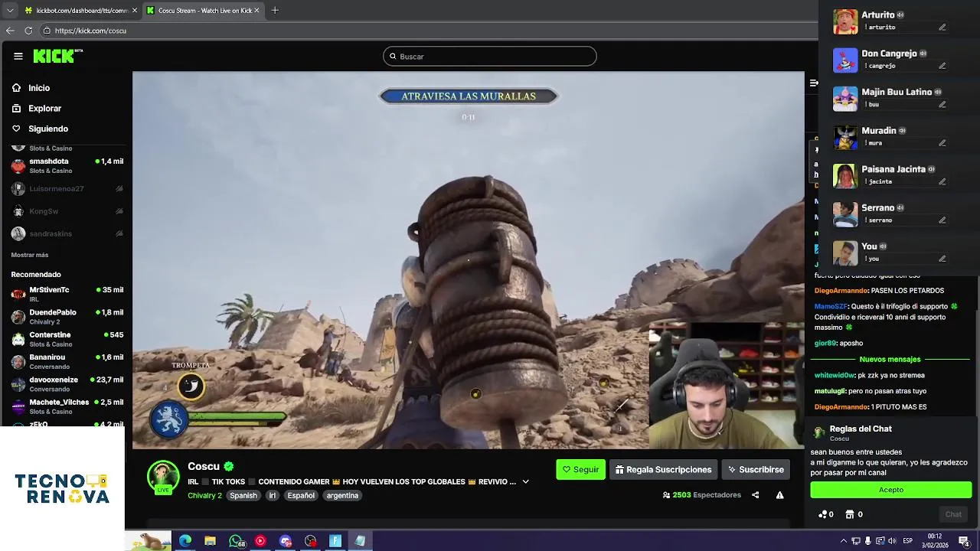Follow Coscu with Seguir button
980x551 pixels.
click(x=581, y=470)
